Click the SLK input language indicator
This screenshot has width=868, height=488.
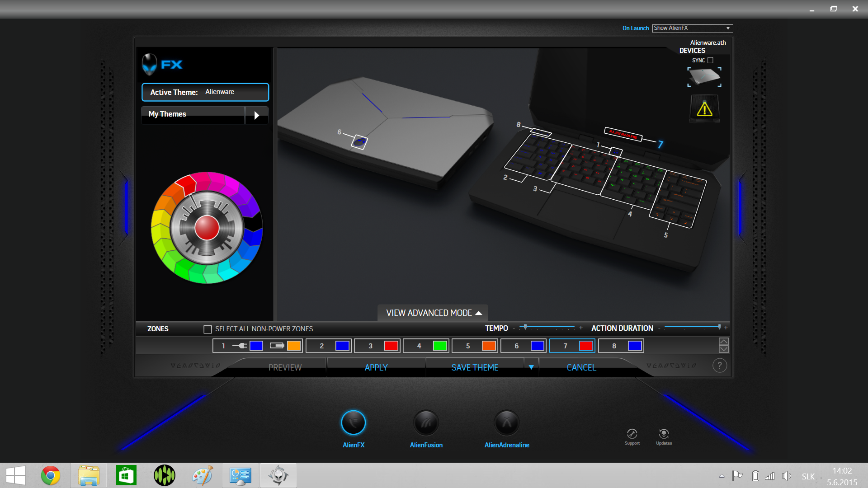808,476
